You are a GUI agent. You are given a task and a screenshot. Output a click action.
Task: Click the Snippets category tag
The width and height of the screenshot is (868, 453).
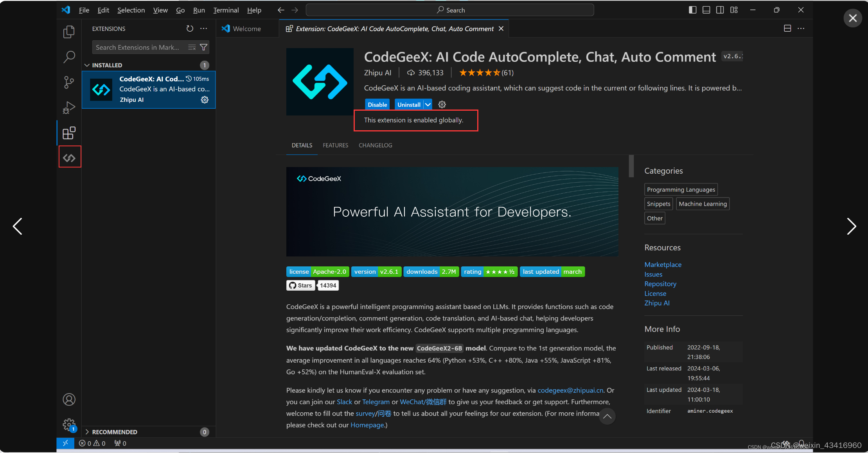(x=658, y=204)
